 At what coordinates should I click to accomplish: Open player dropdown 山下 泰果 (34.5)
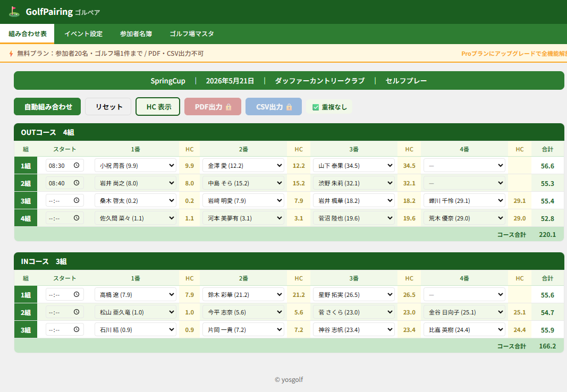tap(354, 166)
